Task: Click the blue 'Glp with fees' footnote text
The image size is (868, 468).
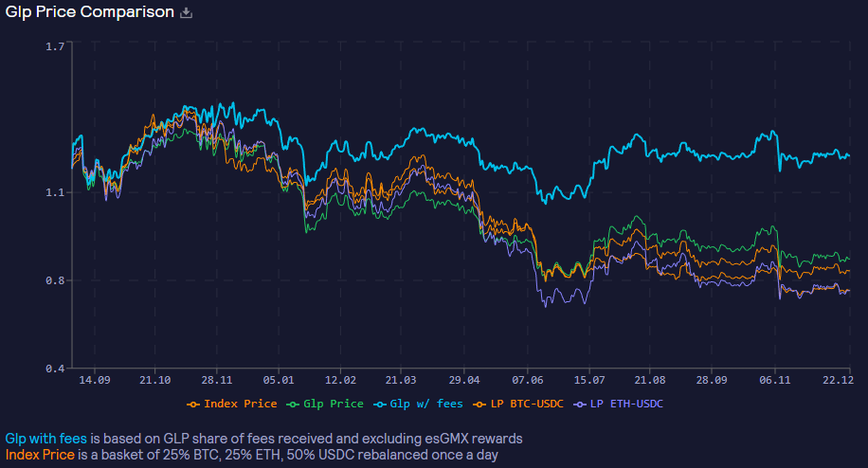Action: click(45, 439)
